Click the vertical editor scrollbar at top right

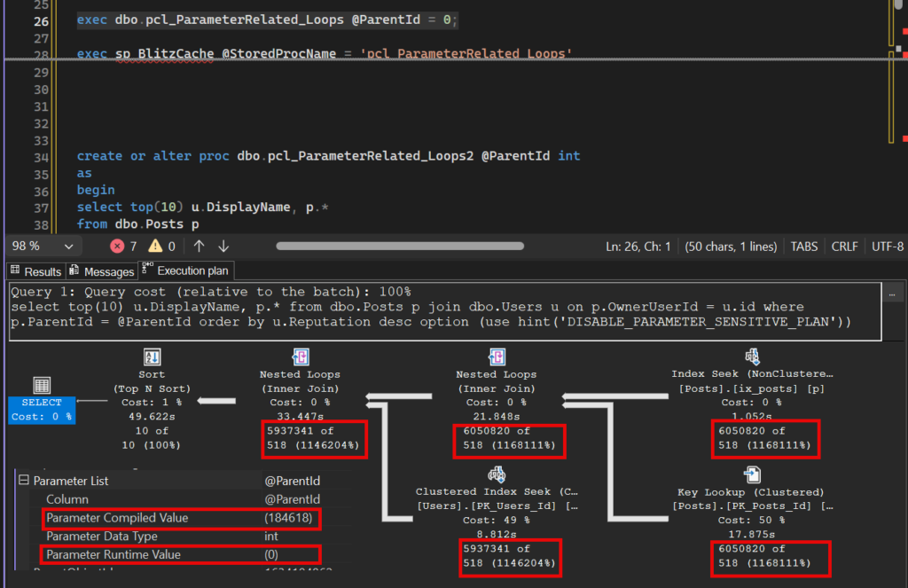(899, 4)
